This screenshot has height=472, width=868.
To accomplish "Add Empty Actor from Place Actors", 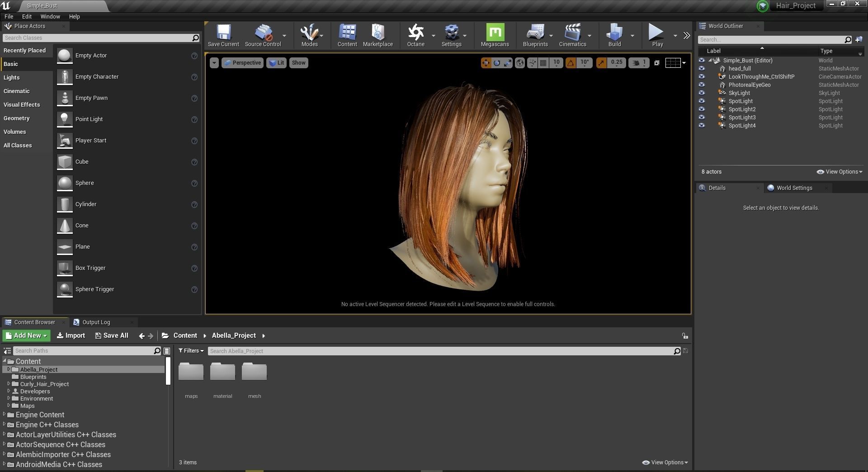I will click(127, 56).
